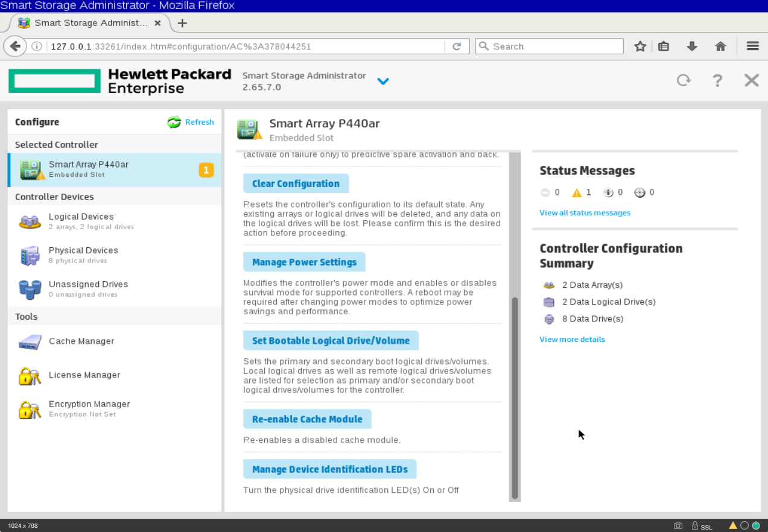Select Smart Storage Administrator browser tab
Screen dimensions: 768x532
(x=90, y=23)
